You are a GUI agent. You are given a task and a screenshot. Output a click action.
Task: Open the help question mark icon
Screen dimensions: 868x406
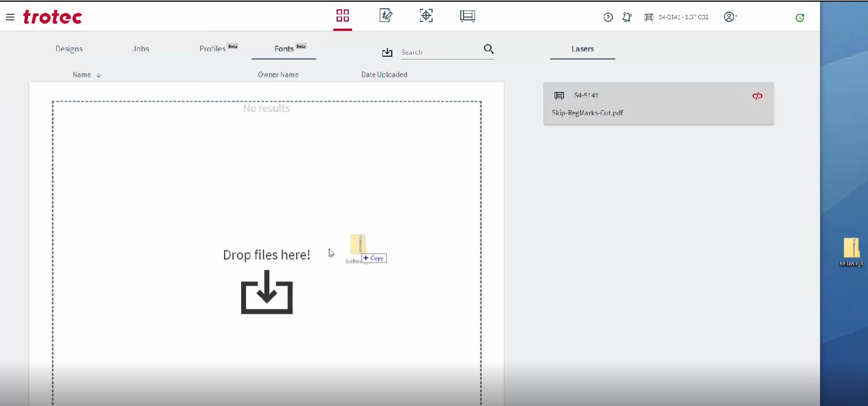coord(608,17)
